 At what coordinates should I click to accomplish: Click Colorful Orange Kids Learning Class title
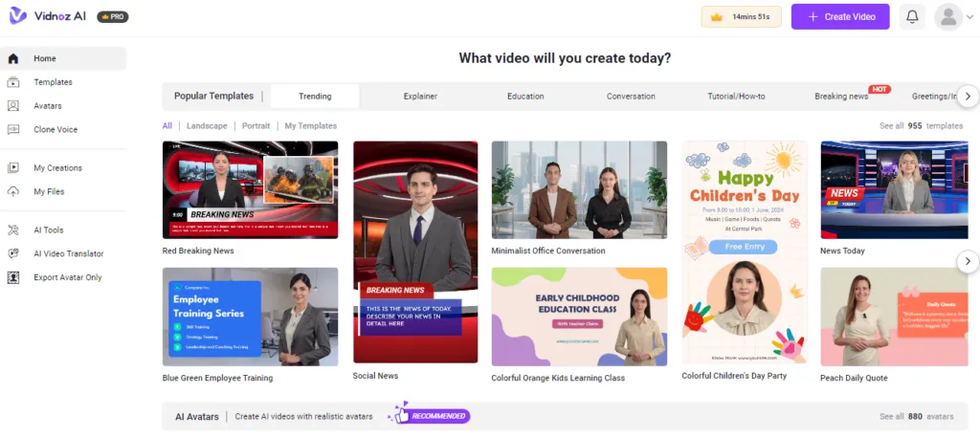point(558,378)
